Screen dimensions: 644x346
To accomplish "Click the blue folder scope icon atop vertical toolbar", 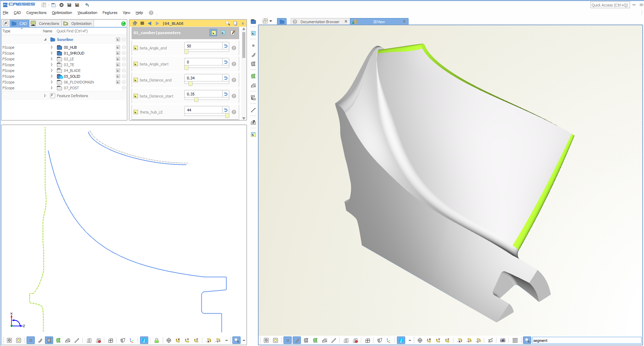I will click(x=253, y=22).
